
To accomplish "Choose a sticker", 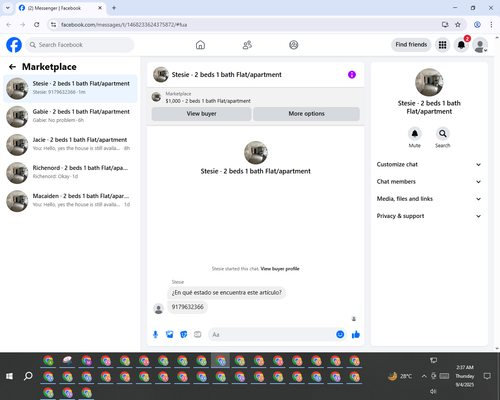I will pyautogui.click(x=184, y=334).
